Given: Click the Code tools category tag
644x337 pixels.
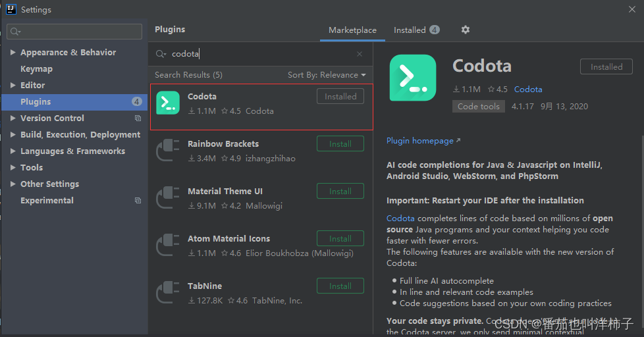Looking at the screenshot, I should point(479,107).
